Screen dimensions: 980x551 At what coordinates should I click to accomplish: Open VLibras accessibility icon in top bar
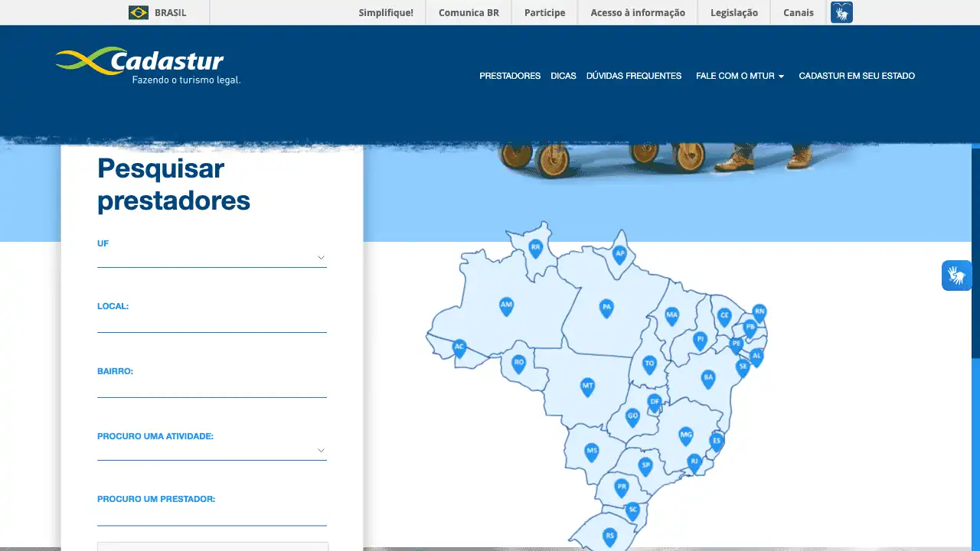pyautogui.click(x=841, y=12)
